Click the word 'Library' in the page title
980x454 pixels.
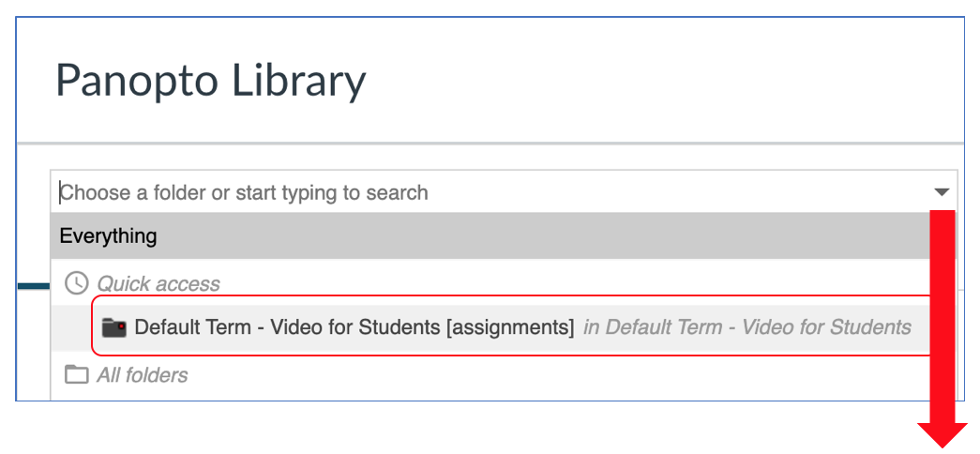point(299,82)
